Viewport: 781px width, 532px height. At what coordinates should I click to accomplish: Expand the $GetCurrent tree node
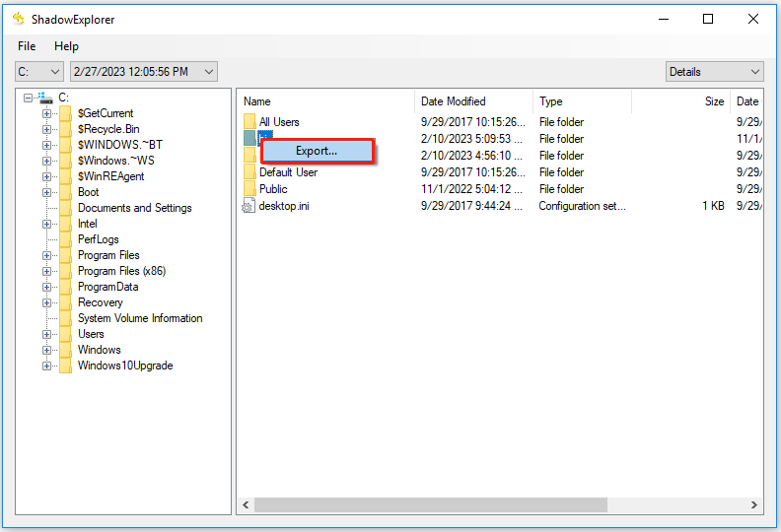tap(46, 113)
